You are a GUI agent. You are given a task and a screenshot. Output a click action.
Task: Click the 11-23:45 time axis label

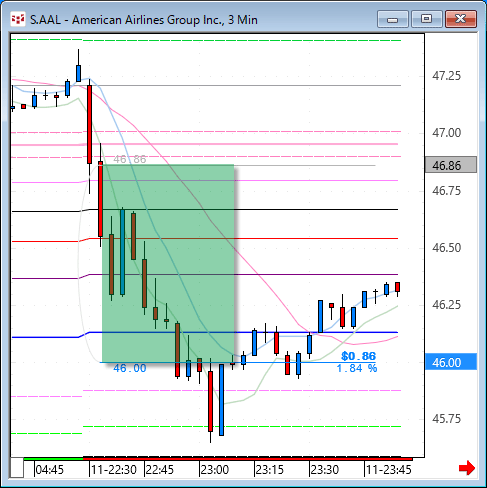(389, 470)
